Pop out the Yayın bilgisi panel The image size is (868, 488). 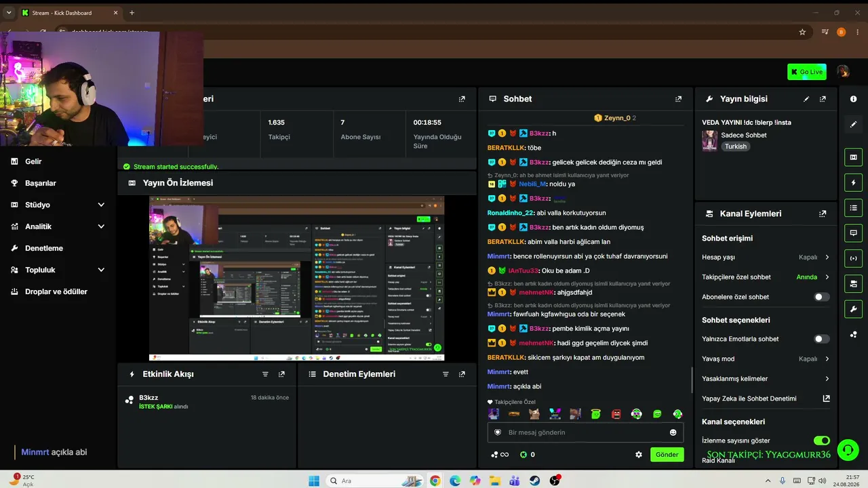[823, 99]
